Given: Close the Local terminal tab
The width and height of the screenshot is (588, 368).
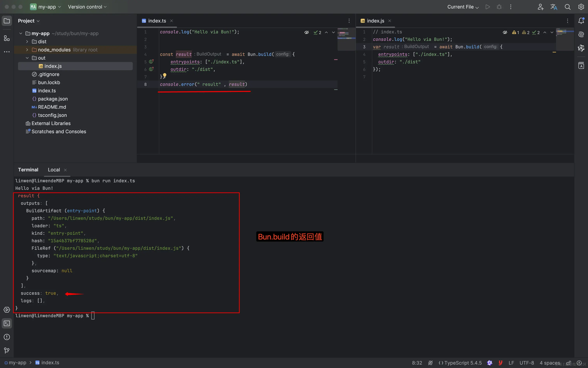Looking at the screenshot, I should [x=65, y=170].
